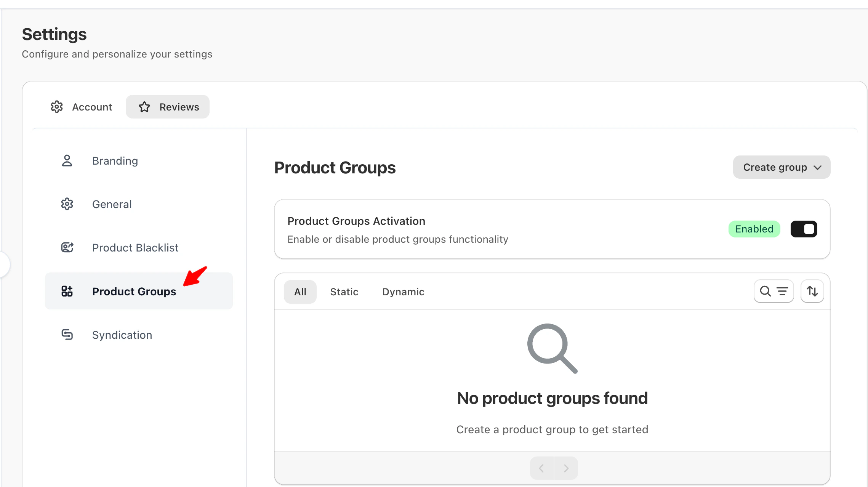
Task: Click the Branding person icon
Action: [x=67, y=161]
